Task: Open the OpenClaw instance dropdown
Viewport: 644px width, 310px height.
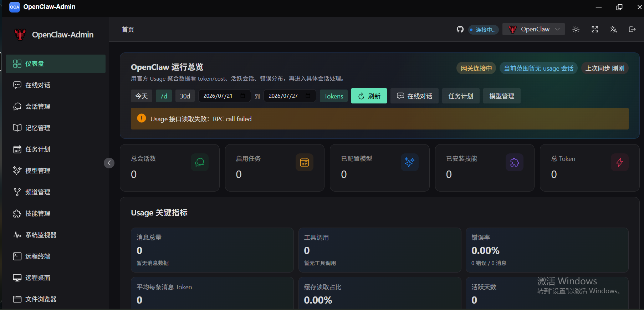Action: click(533, 29)
